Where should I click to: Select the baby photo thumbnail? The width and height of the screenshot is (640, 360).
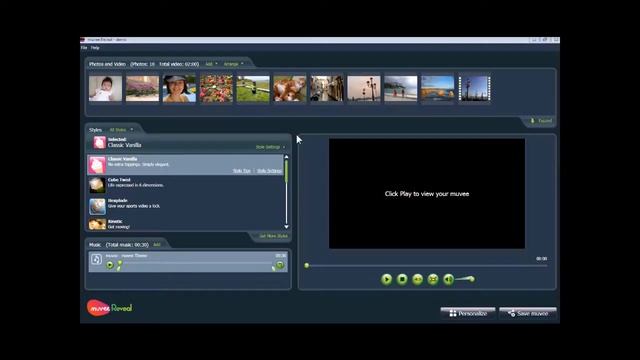[105, 88]
